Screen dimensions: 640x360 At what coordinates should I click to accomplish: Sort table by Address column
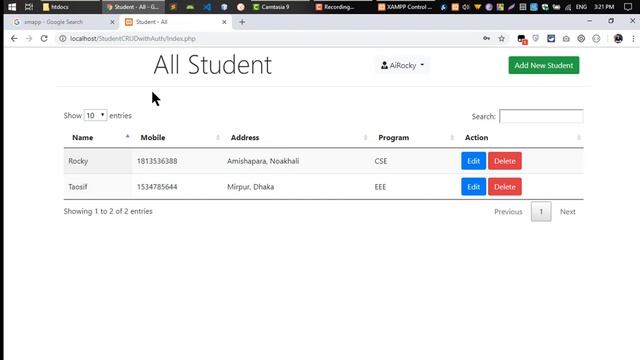coord(296,138)
